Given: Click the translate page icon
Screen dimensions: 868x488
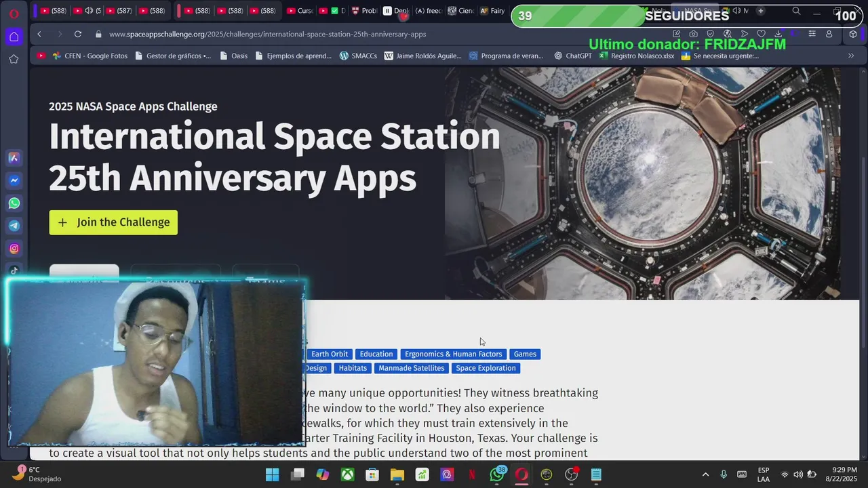Looking at the screenshot, I should pos(728,34).
